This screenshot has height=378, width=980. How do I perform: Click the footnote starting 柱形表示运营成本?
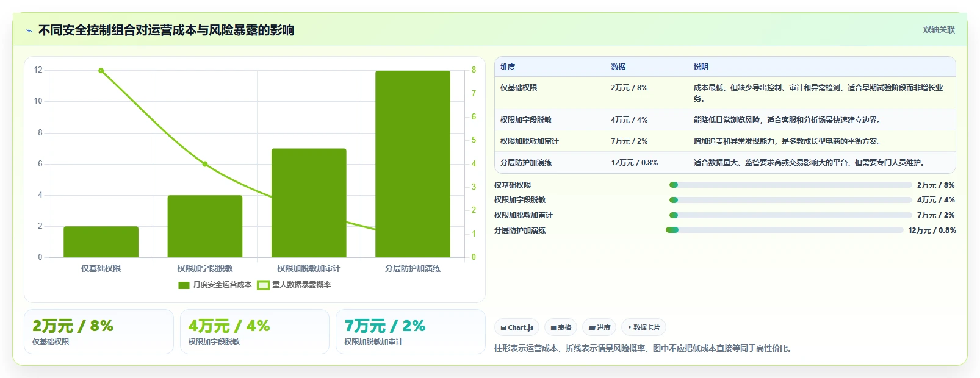644,349
